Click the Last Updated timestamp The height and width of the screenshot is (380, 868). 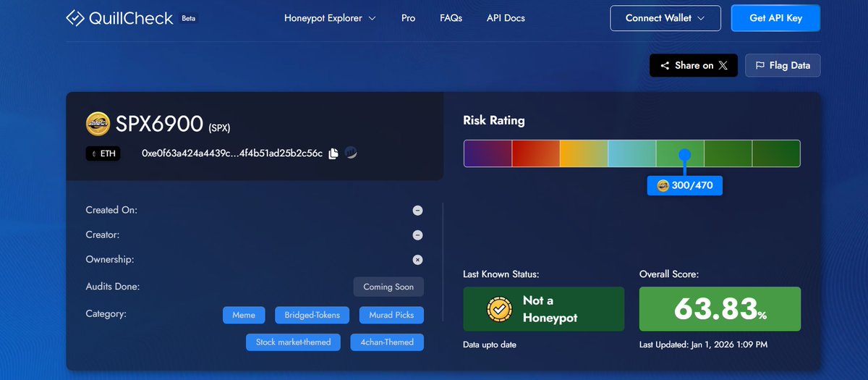(703, 345)
